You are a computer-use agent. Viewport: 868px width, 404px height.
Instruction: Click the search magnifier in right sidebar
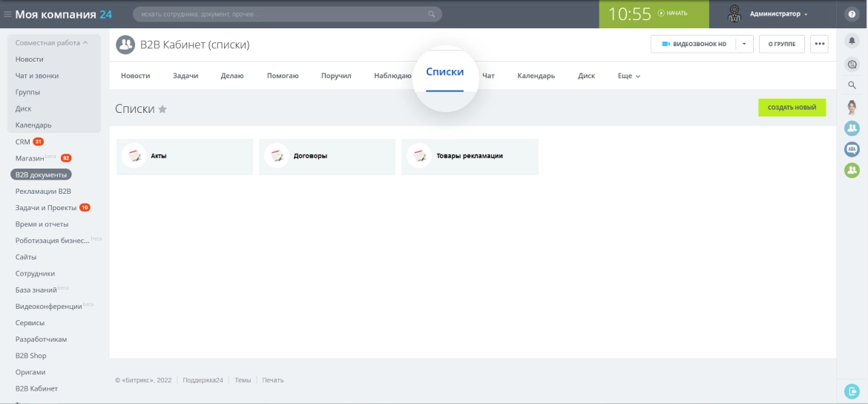(x=852, y=85)
